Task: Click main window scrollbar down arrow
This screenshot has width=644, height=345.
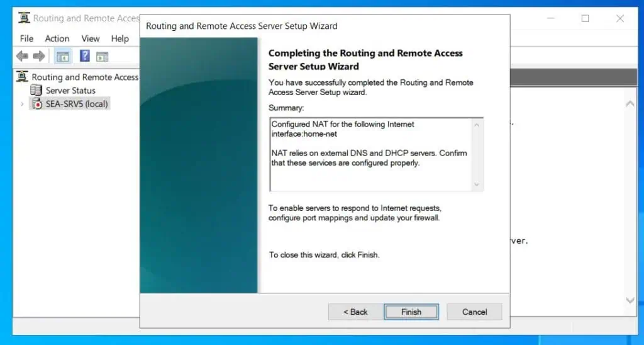Action: pos(630,300)
